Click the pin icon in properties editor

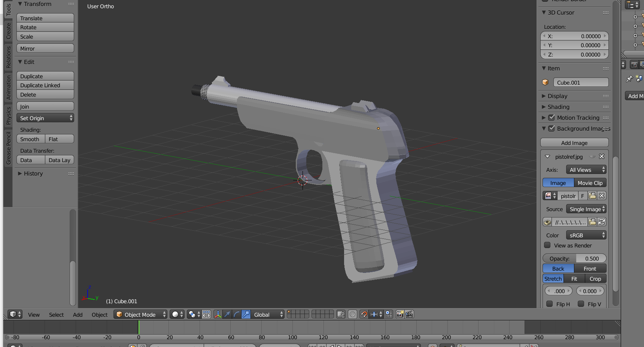tap(629, 79)
